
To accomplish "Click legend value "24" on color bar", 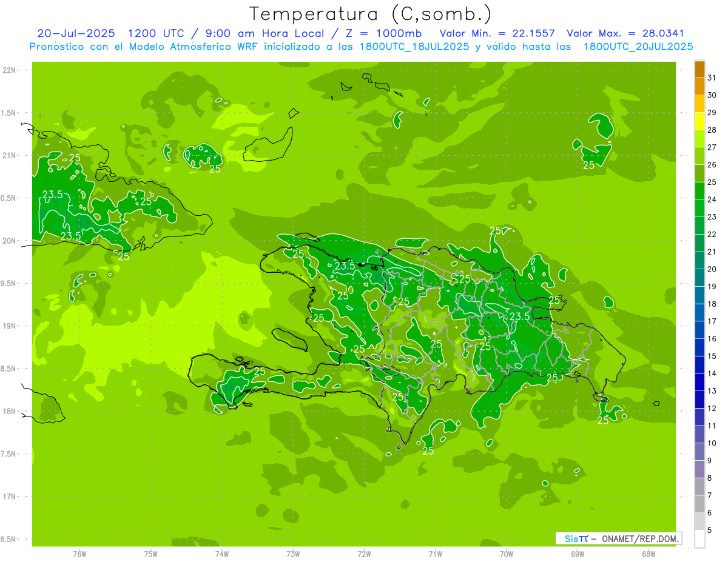I will coord(712,199).
